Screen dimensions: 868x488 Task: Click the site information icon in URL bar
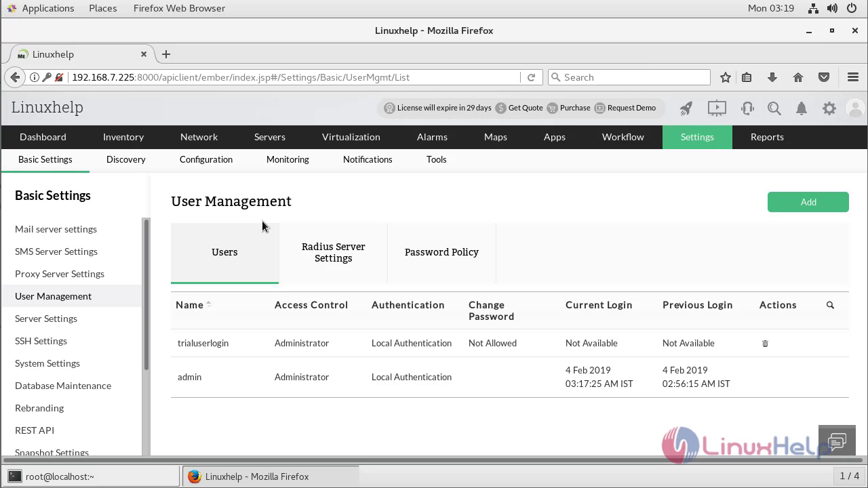coord(34,77)
